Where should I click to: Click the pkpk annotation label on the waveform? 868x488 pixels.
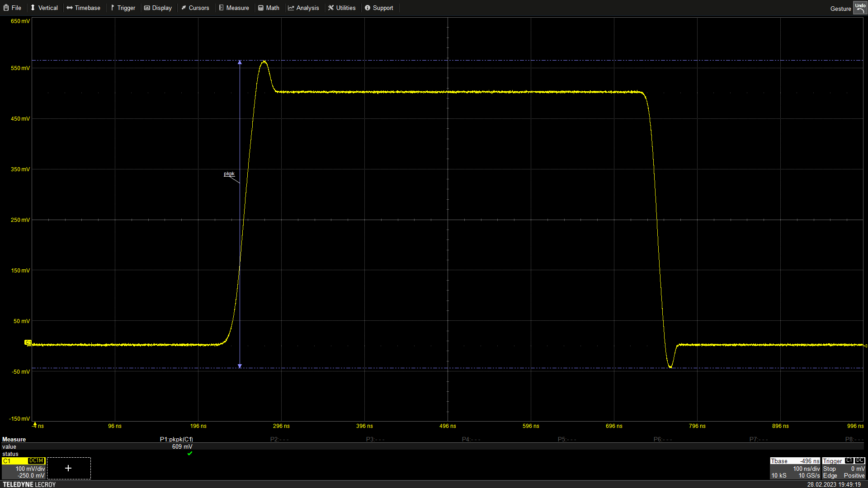(x=229, y=174)
